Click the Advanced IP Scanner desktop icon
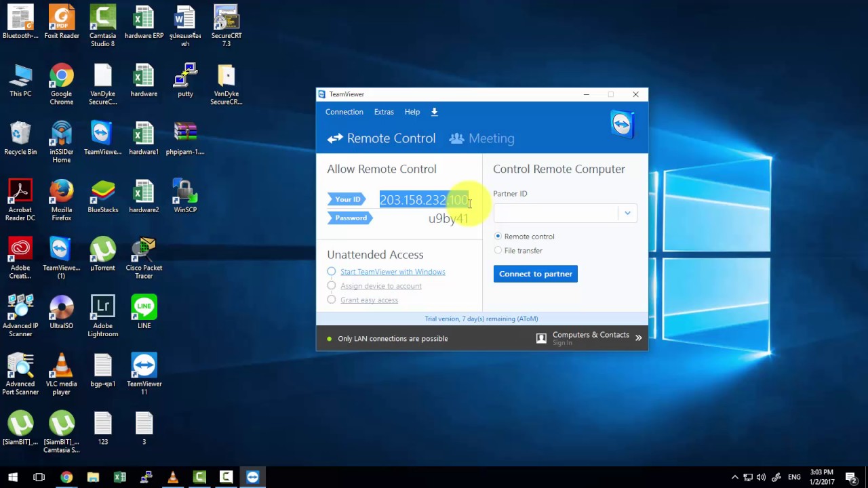The width and height of the screenshot is (868, 488). coord(20,316)
